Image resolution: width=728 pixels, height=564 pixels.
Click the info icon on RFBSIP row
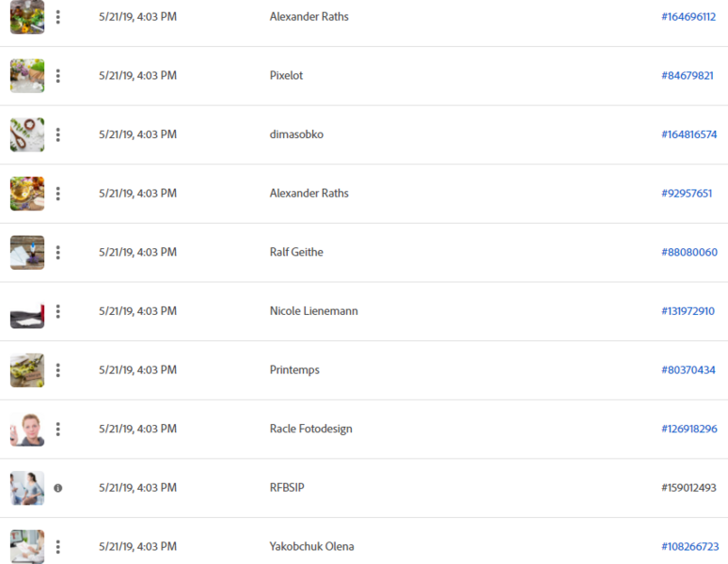58,488
